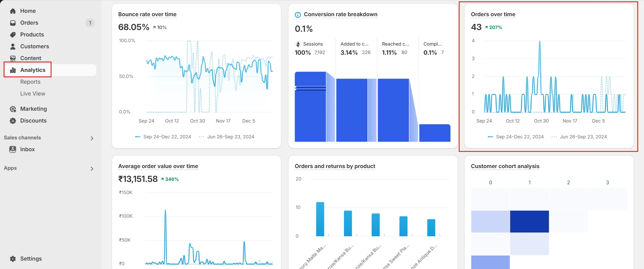This screenshot has width=644, height=269.
Task: Click the Sessions 100% funnel label
Action: (303, 53)
